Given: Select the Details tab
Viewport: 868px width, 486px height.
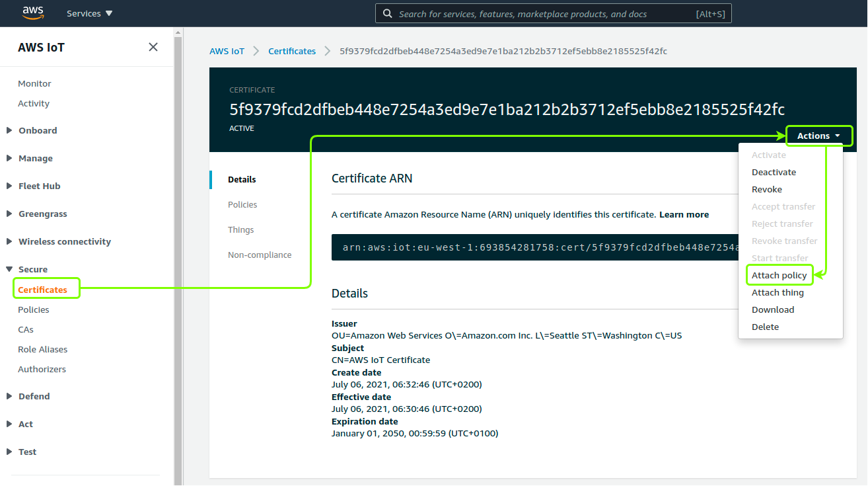Looking at the screenshot, I should click(242, 179).
